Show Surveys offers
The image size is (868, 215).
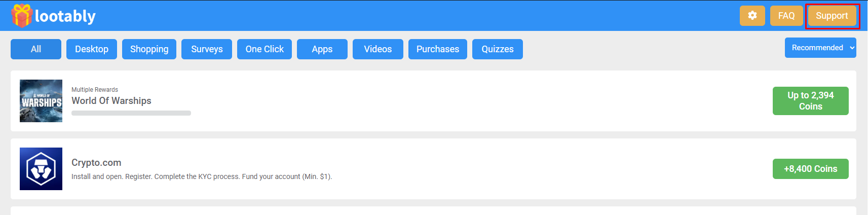tap(207, 49)
